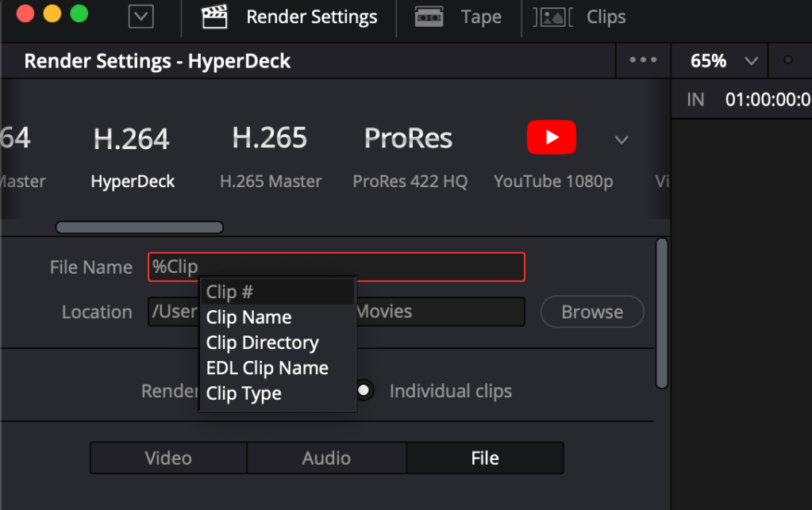This screenshot has height=510, width=812.
Task: Choose Clip # from the autocomplete list
Action: coord(278,292)
